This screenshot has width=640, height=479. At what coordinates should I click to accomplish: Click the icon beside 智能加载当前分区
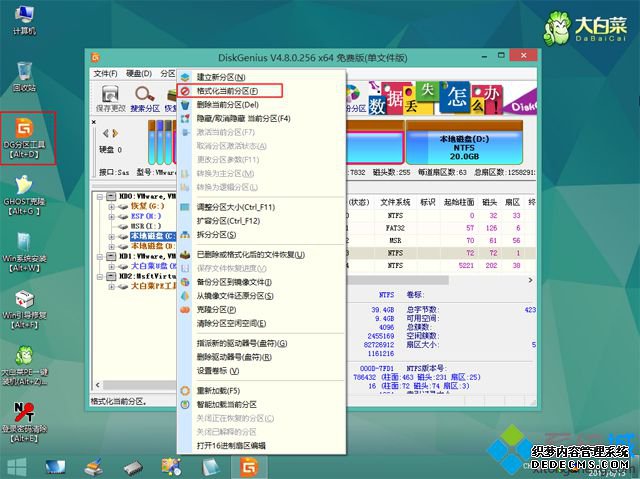point(185,404)
